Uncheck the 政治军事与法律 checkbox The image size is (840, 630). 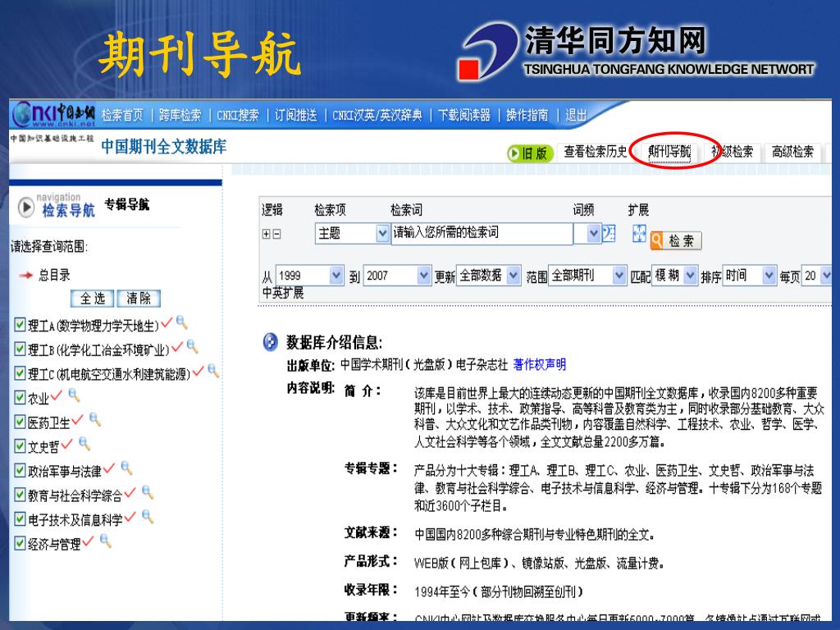(x=20, y=470)
